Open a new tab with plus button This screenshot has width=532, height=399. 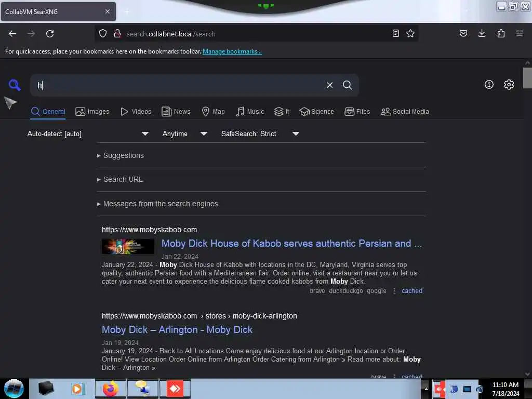pyautogui.click(x=127, y=12)
